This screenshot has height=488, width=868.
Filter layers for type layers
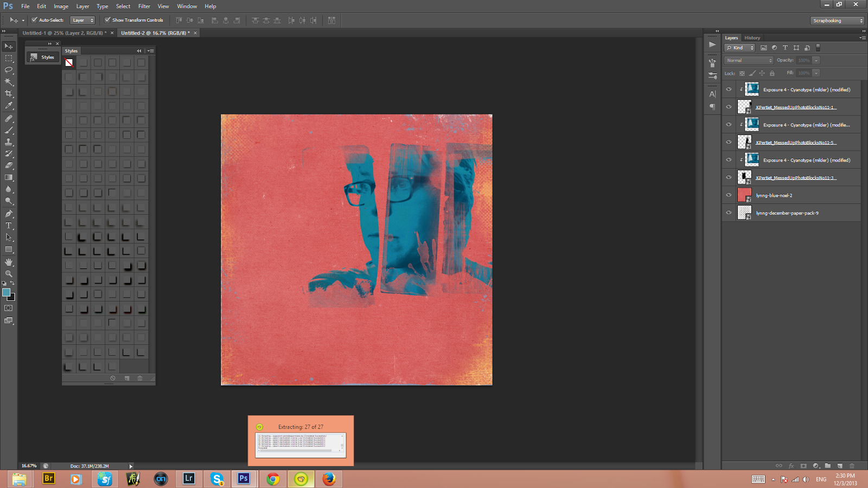[x=785, y=48]
